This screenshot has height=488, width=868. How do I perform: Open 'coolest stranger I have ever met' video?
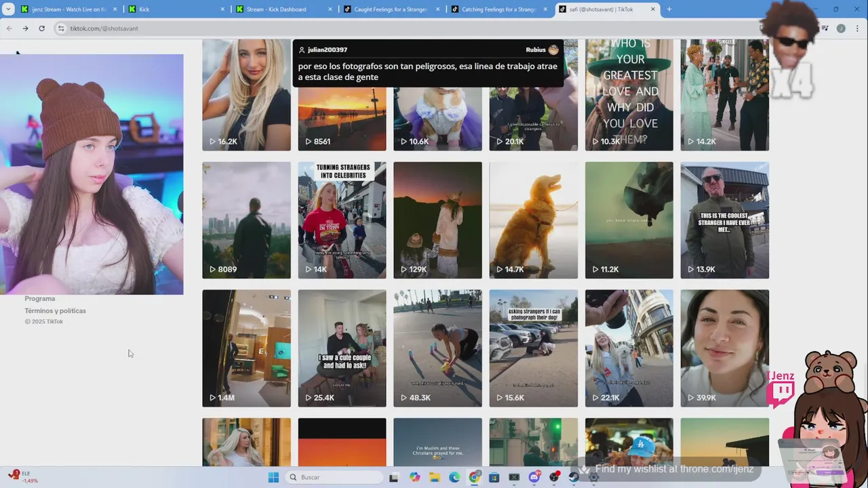[x=725, y=220]
